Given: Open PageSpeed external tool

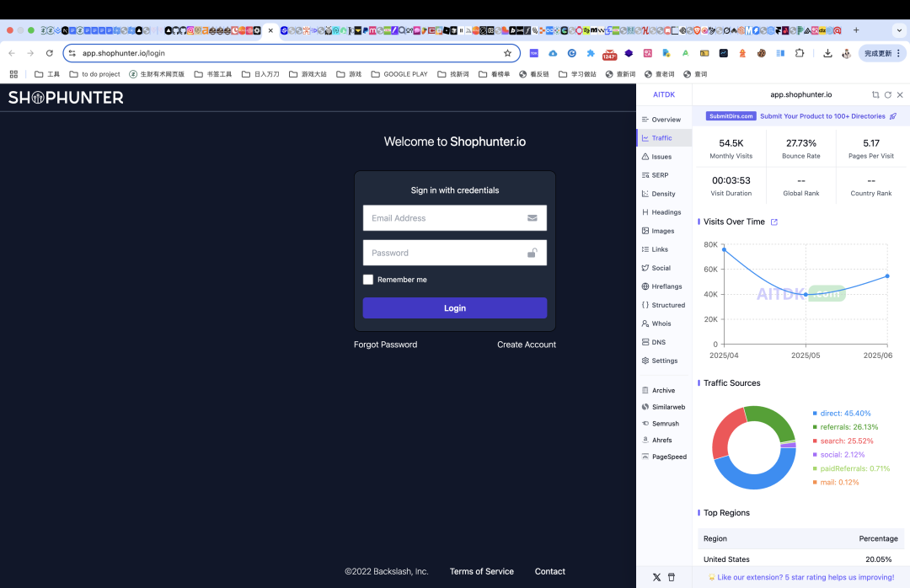Looking at the screenshot, I should coord(664,457).
